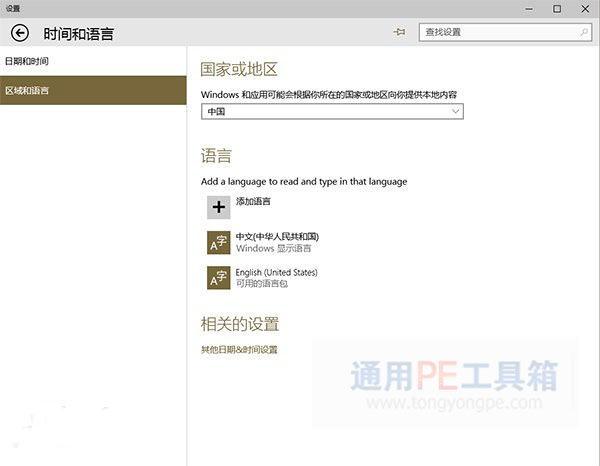
Task: Minimize the 设置 window
Action: tap(529, 9)
